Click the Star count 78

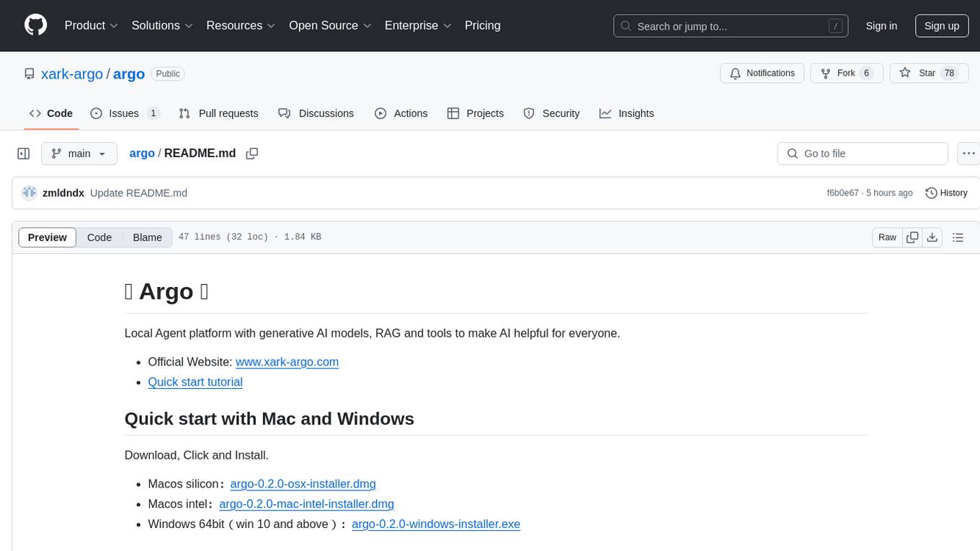[950, 73]
